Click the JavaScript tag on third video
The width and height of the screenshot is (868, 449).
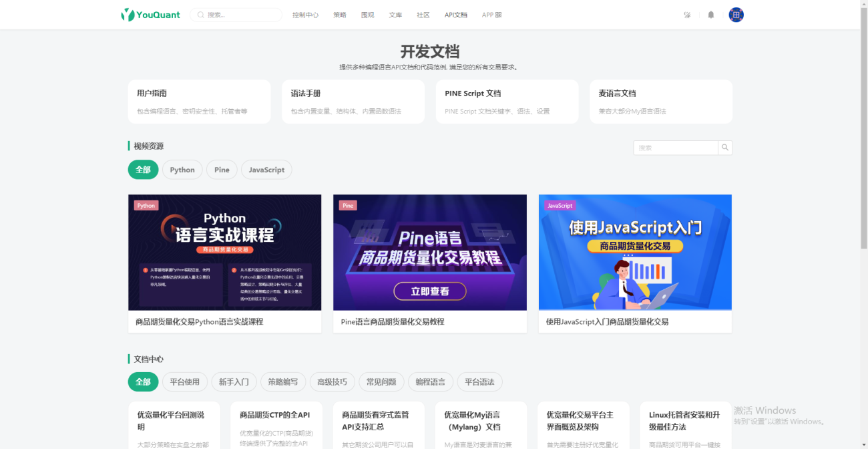(x=560, y=206)
